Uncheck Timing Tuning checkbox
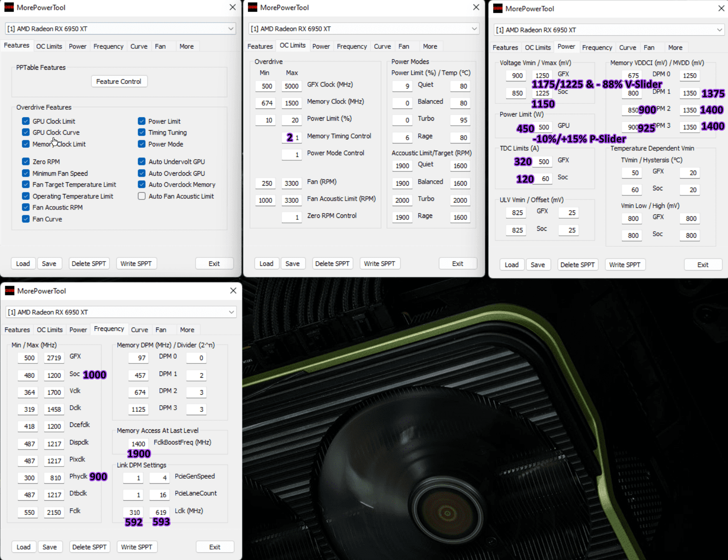Screen dimensions: 728x560 [x=142, y=132]
